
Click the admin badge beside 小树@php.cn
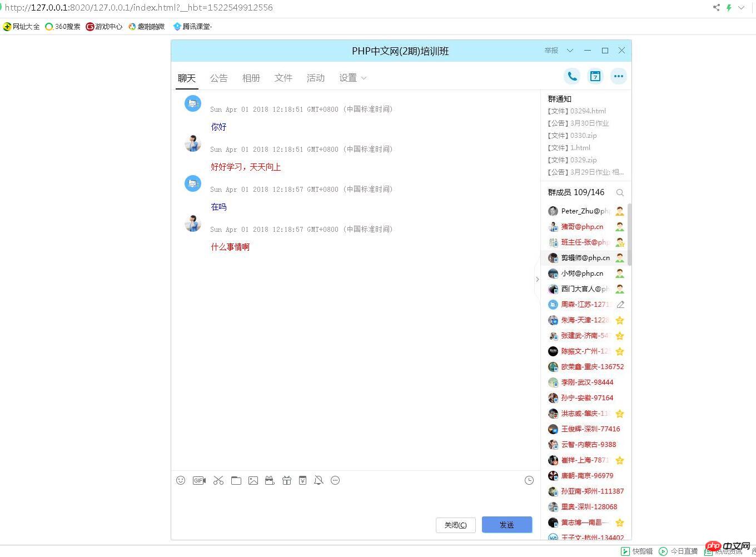point(620,273)
